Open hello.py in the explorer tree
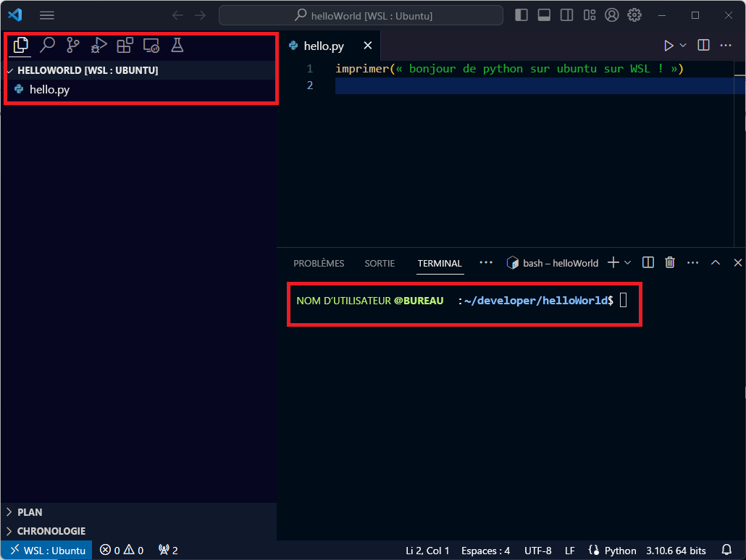 [x=138, y=89]
